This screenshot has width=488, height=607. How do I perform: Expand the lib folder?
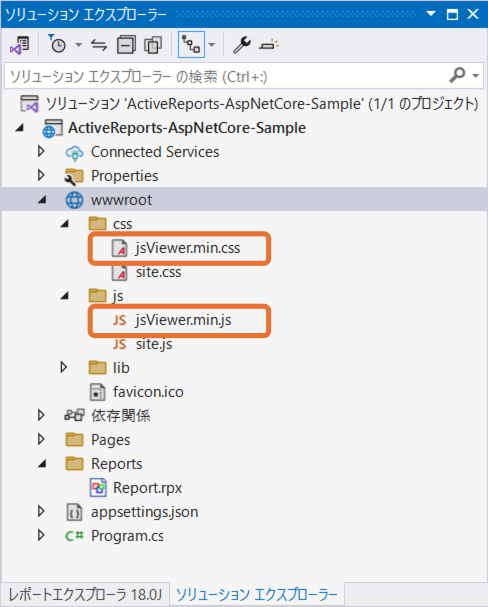(x=63, y=367)
